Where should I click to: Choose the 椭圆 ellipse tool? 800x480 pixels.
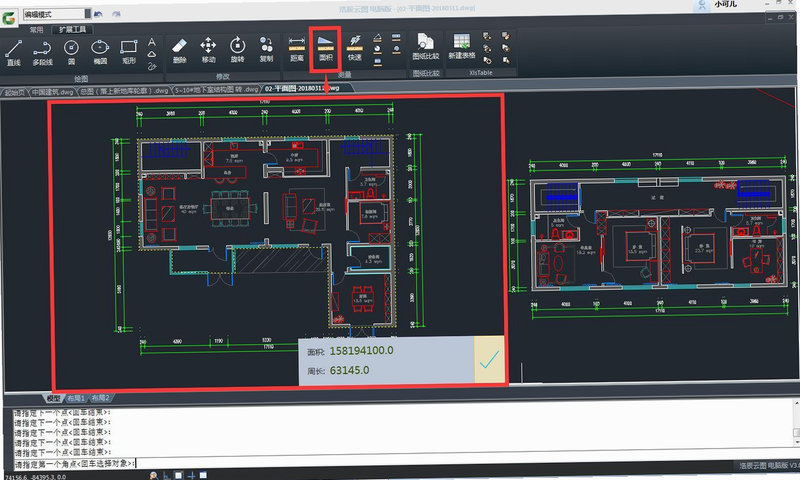(x=100, y=53)
